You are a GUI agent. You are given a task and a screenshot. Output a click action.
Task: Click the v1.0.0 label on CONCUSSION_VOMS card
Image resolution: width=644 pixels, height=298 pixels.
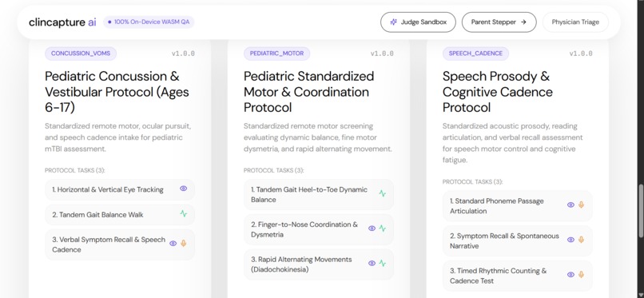pyautogui.click(x=183, y=54)
